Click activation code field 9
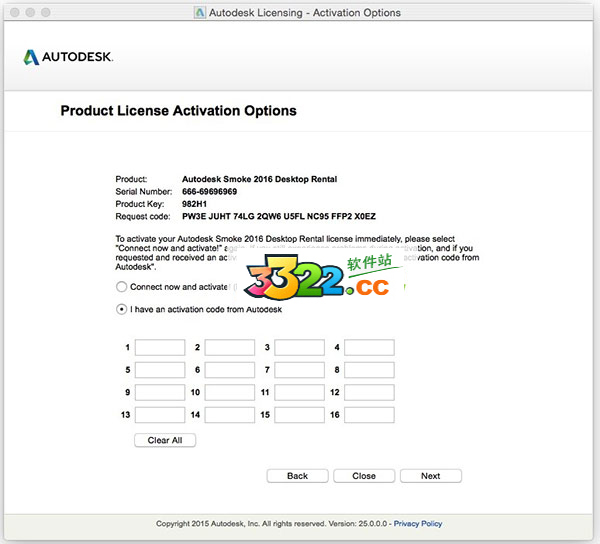The image size is (600, 544). tap(160, 393)
